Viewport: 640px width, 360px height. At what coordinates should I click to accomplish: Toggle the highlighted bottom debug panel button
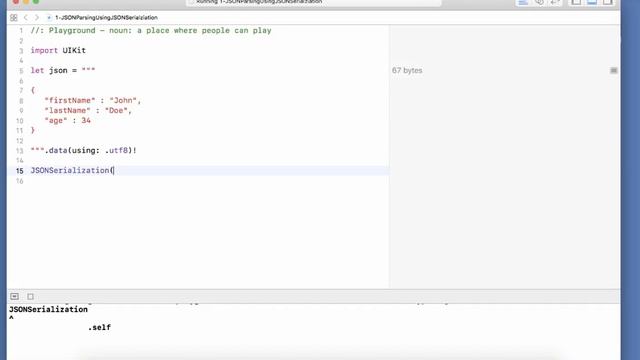[592, 2]
